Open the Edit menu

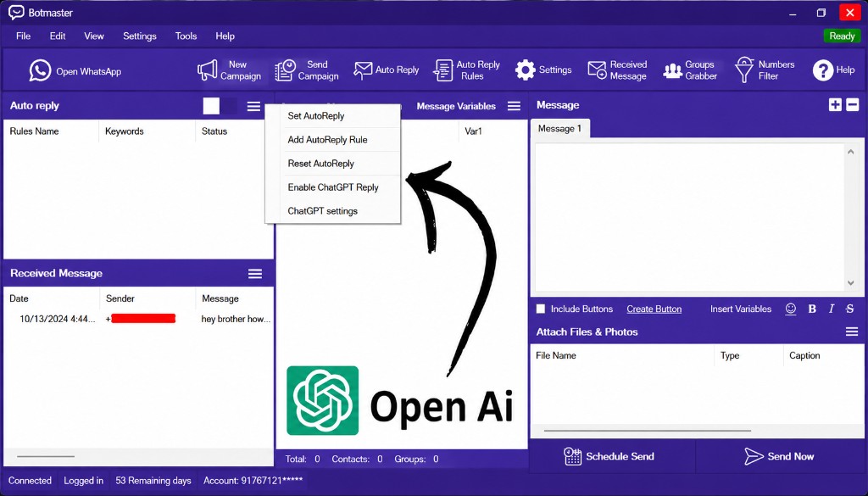tap(58, 36)
